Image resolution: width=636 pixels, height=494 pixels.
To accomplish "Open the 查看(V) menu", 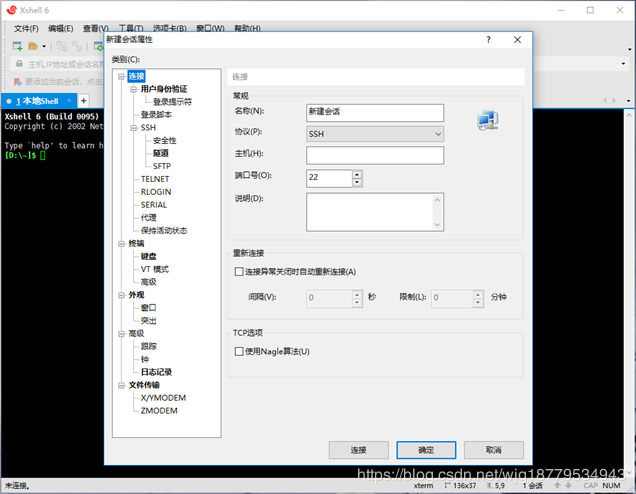I will (96, 28).
